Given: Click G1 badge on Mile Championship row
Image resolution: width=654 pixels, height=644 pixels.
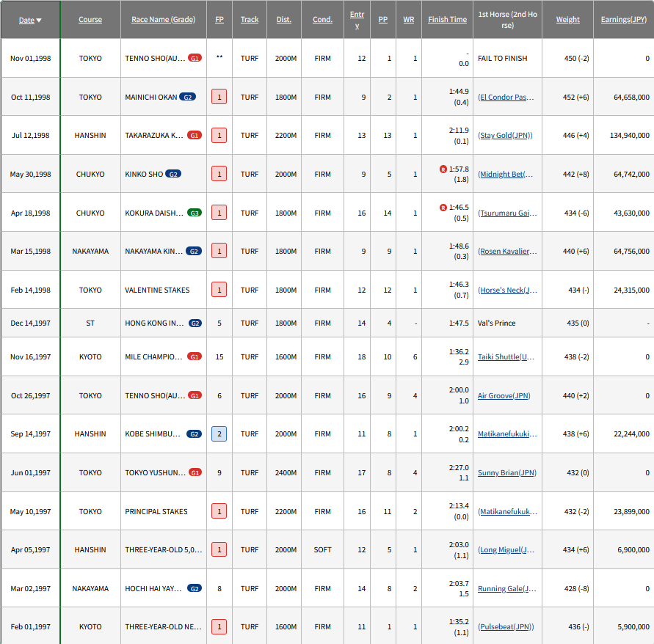Looking at the screenshot, I should (x=195, y=356).
